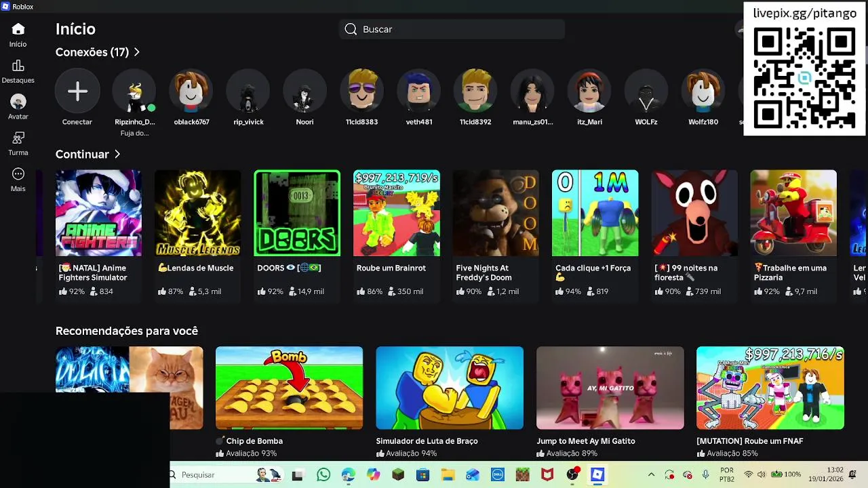Open Noori friend avatar
The image size is (868, 488).
coord(304,91)
